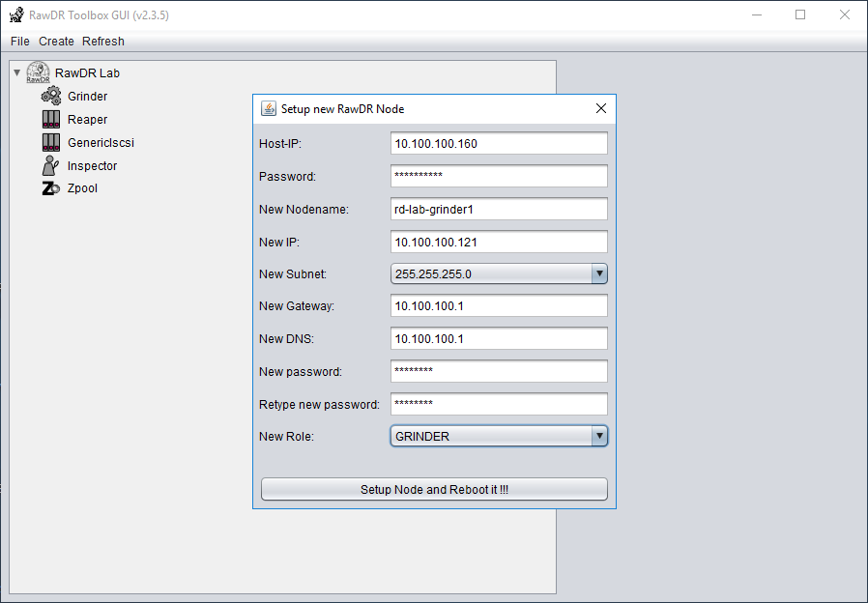
Task: Minimize the RawDR Toolbox window
Action: (757, 14)
